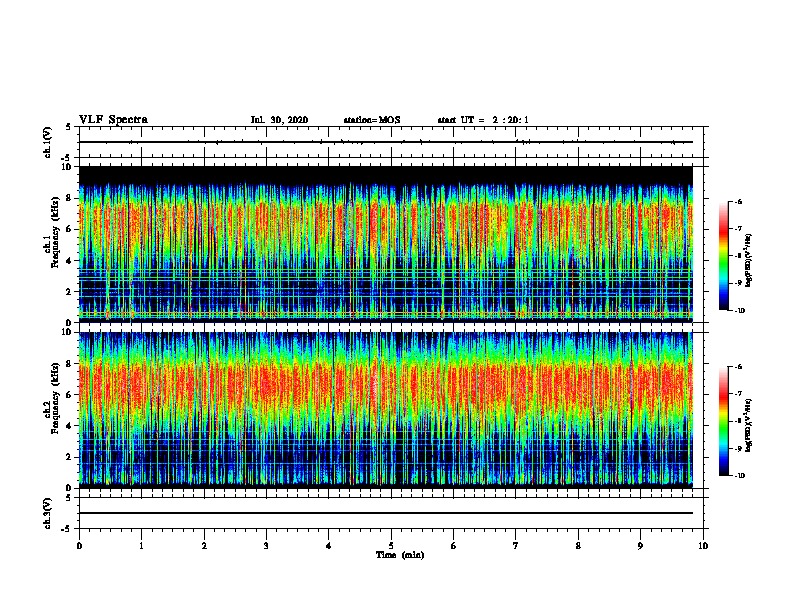Click time axis tick label "7"
792x612 pixels.
516,546
